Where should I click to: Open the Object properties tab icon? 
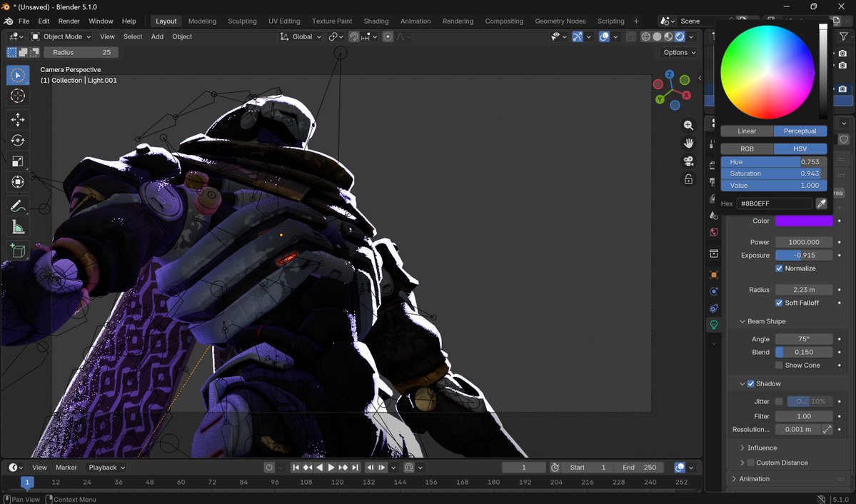(713, 275)
